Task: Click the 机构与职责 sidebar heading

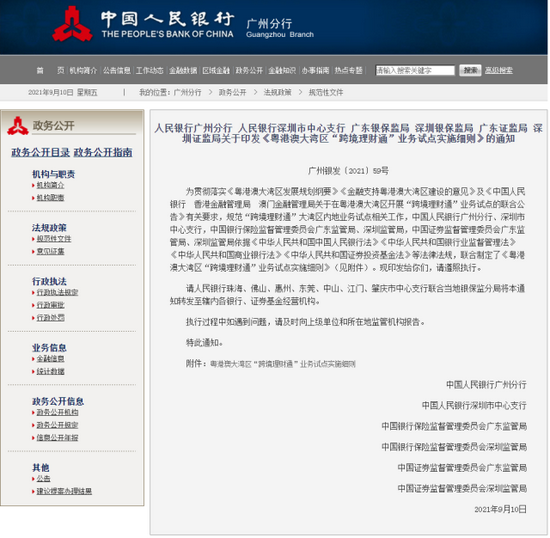Action: (x=53, y=174)
